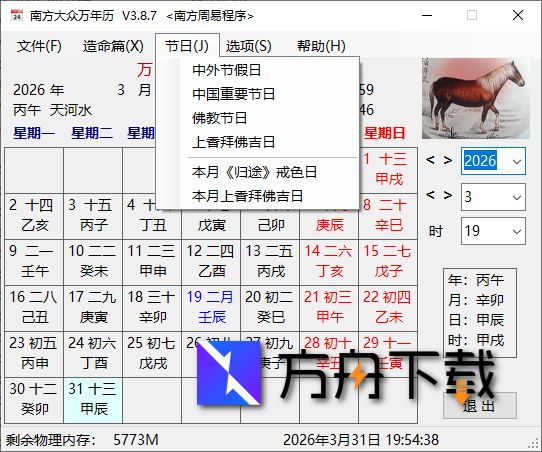The width and height of the screenshot is (542, 452).
Task: Select day 20 初二 癸巳 cell
Action: click(270, 308)
